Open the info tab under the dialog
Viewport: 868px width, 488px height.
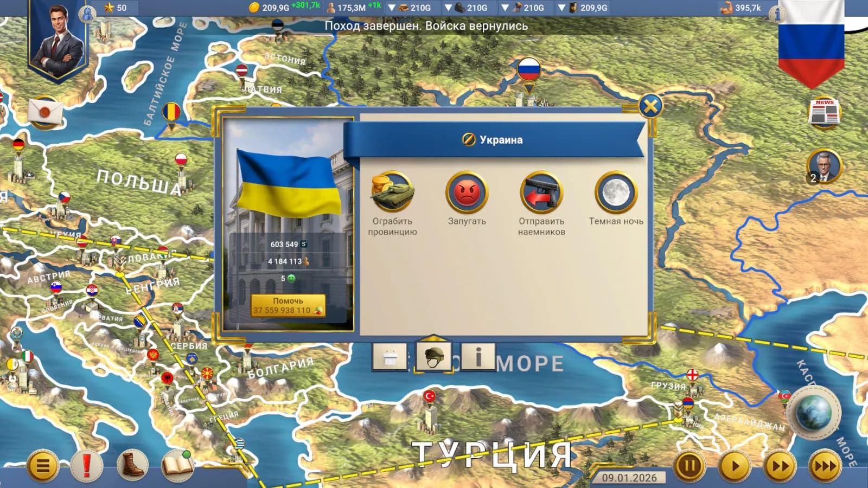[478, 357]
